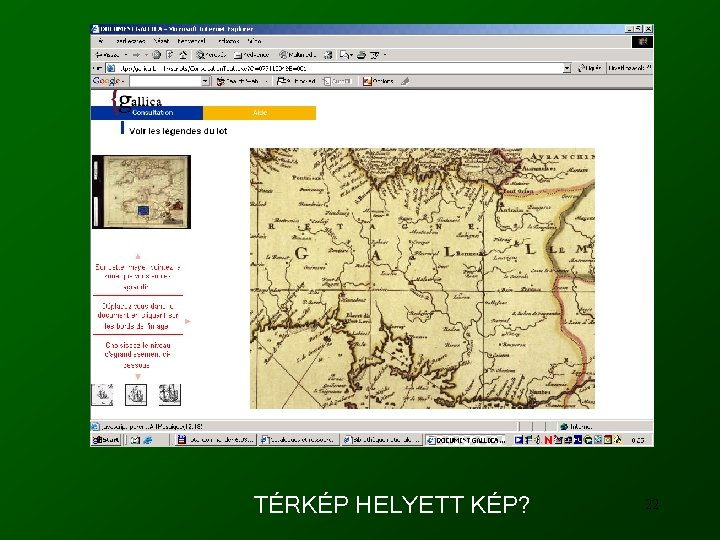Expand the address bar dropdown arrow
Screen dimensions: 720x540
(x=567, y=68)
